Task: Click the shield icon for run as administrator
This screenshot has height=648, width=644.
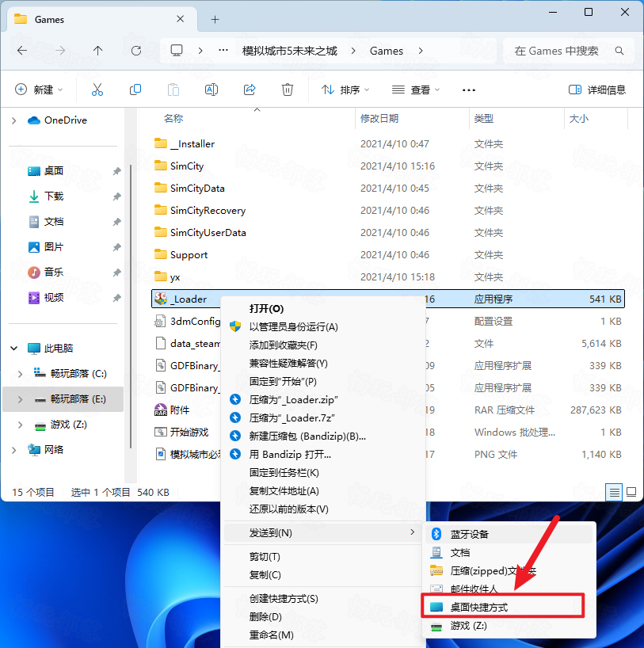Action: (x=235, y=326)
